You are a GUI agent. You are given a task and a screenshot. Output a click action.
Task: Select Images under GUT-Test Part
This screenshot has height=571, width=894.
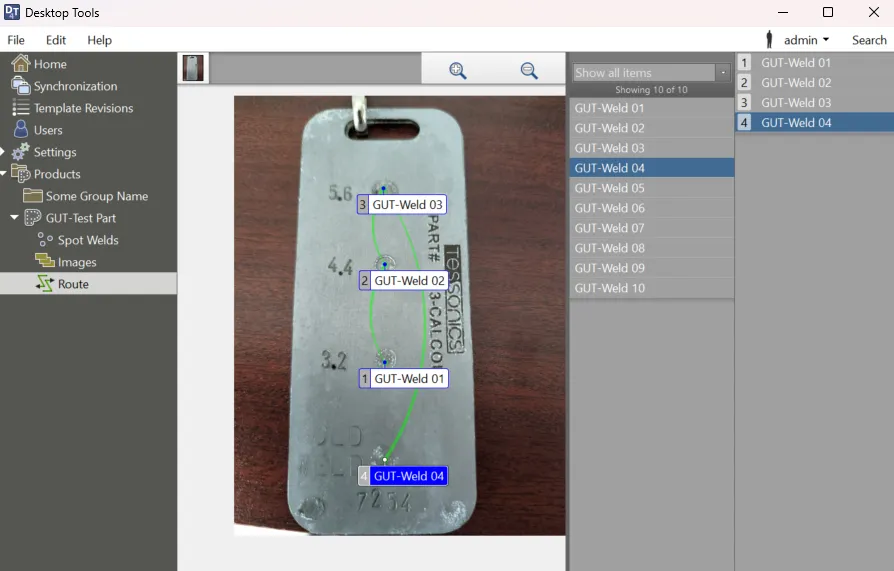click(x=77, y=262)
